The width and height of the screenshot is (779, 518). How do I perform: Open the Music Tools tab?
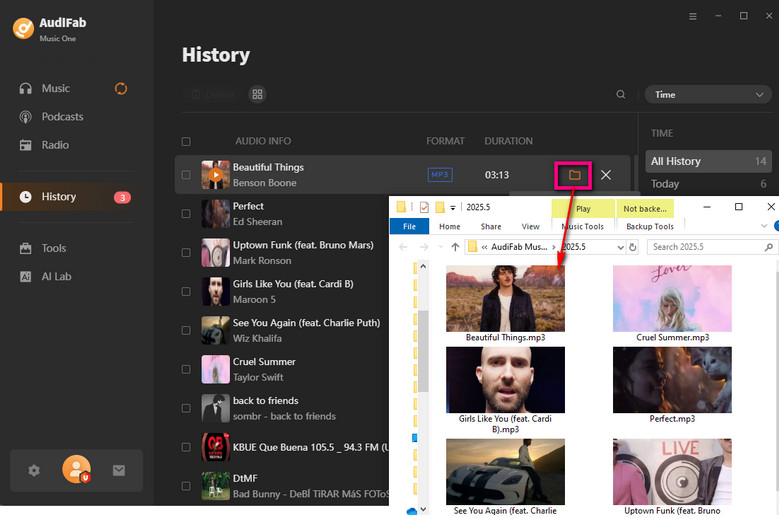pyautogui.click(x=582, y=226)
